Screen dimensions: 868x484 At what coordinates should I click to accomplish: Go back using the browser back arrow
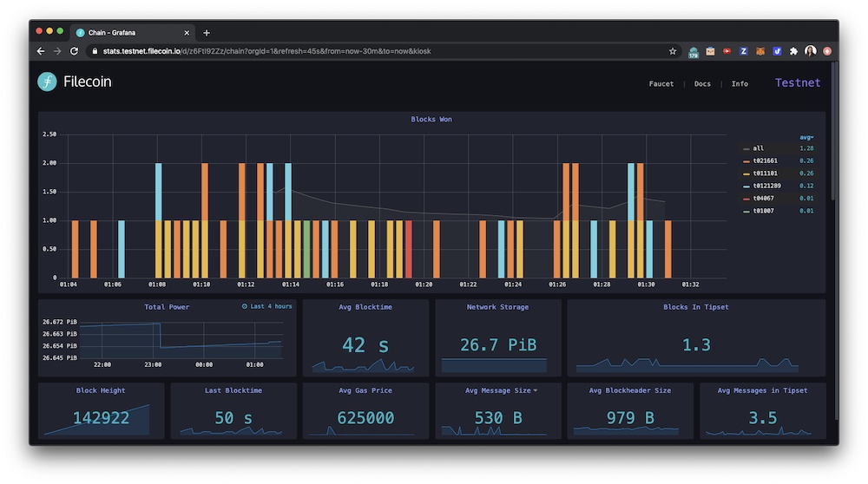tap(41, 51)
